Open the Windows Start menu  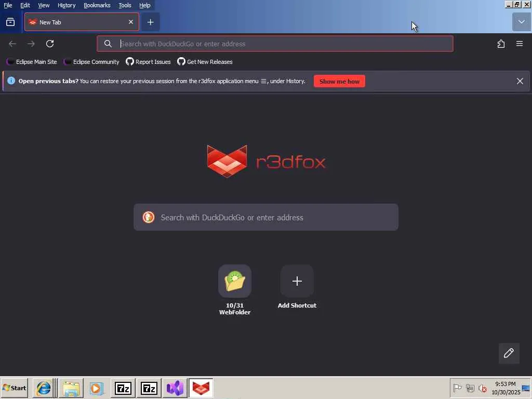click(x=14, y=388)
